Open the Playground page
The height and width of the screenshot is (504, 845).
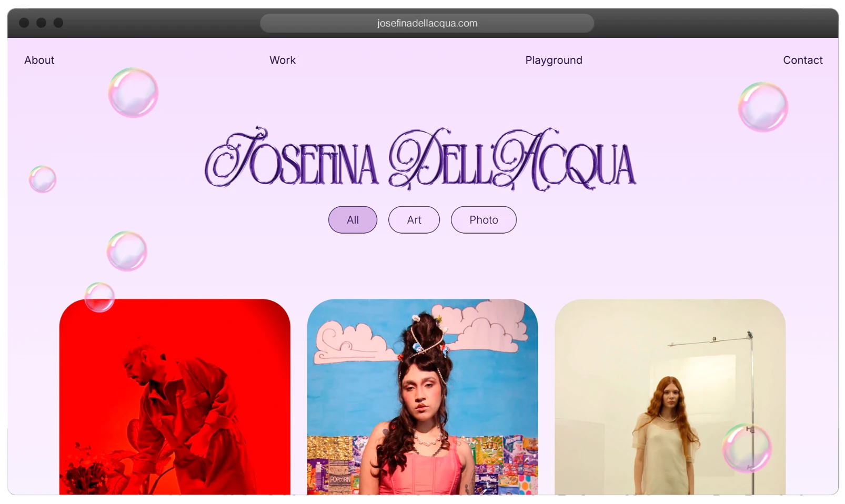coord(554,60)
